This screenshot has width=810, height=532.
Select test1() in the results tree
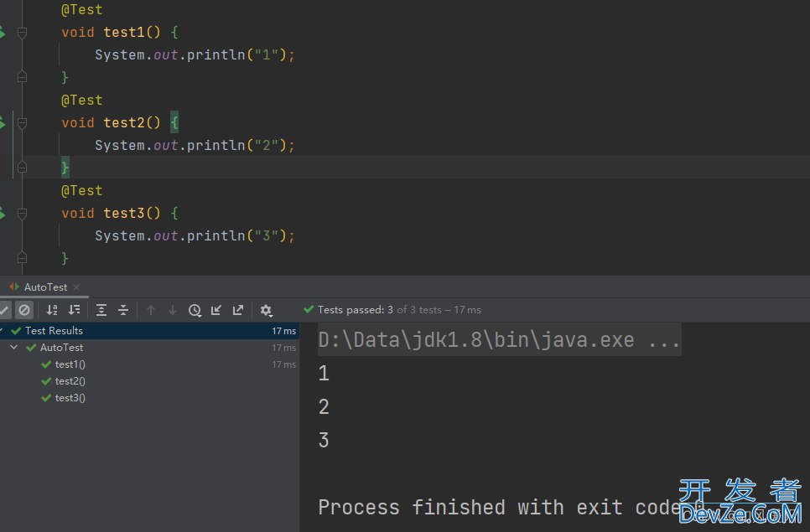70,364
